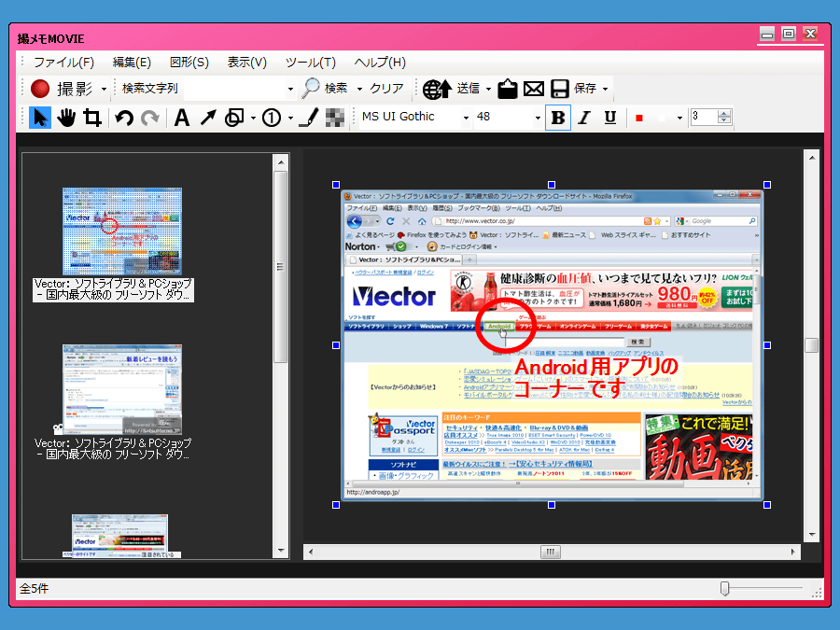Open the color swatch dropdown arrow
This screenshot has height=630, width=840.
679,118
